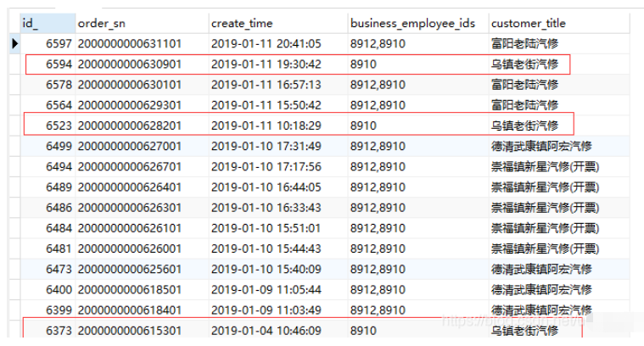Select create_time 2019-01-10 17:17:56

[x=266, y=166]
